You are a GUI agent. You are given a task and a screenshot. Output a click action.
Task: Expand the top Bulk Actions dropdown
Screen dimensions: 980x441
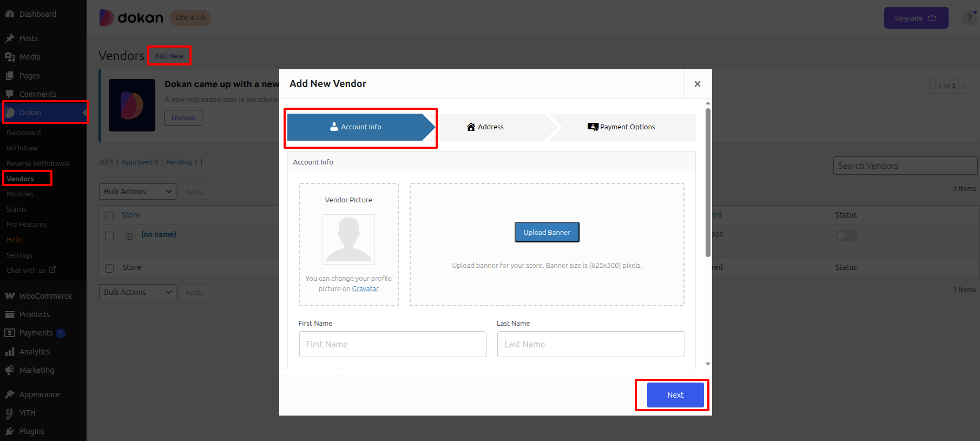(x=137, y=192)
